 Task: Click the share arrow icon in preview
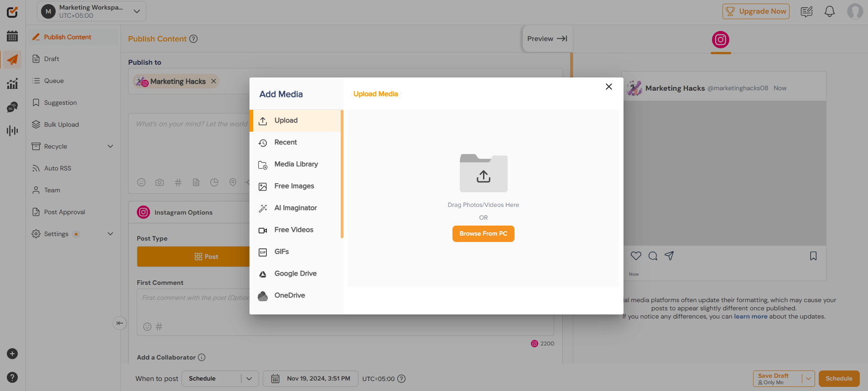tap(669, 256)
